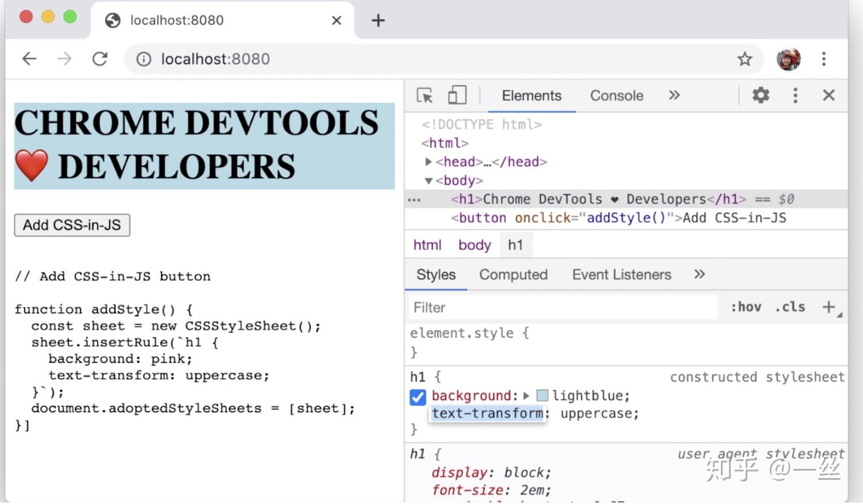Uncheck the background property checkbox
The image size is (863, 504).
click(418, 397)
